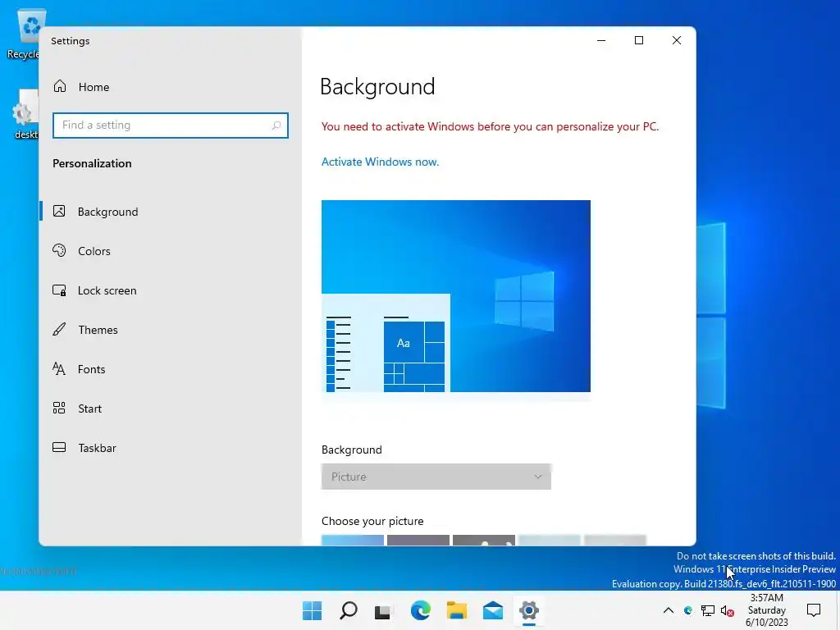Click the magnifier icon in search box
Image resolution: width=840 pixels, height=630 pixels.
pos(276,126)
